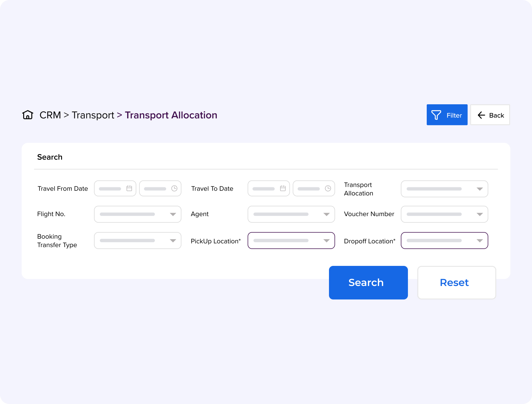Open the PickUp Location dropdown
Image resolution: width=532 pixels, height=404 pixels.
pyautogui.click(x=291, y=241)
